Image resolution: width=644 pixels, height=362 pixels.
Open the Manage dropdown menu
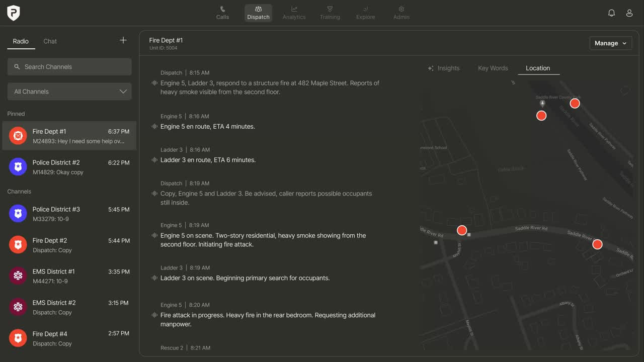[610, 43]
